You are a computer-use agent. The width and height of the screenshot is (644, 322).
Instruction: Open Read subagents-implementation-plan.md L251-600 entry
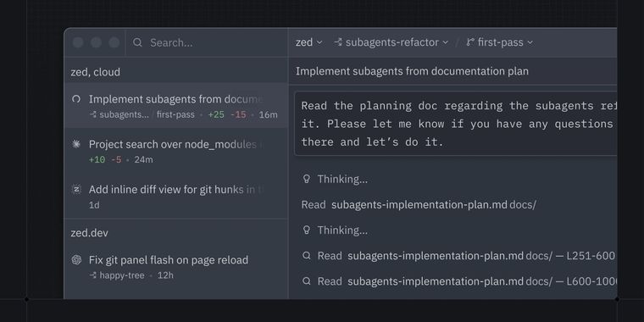(x=458, y=256)
